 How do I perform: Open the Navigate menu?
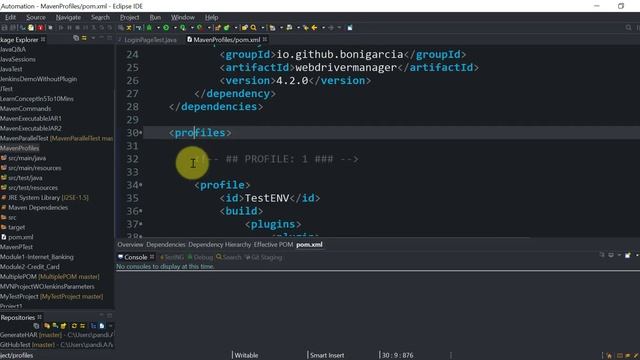[68, 17]
